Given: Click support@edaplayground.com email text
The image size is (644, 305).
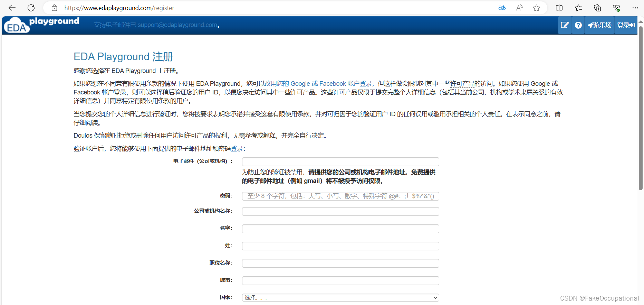Looking at the screenshot, I should click(177, 25).
